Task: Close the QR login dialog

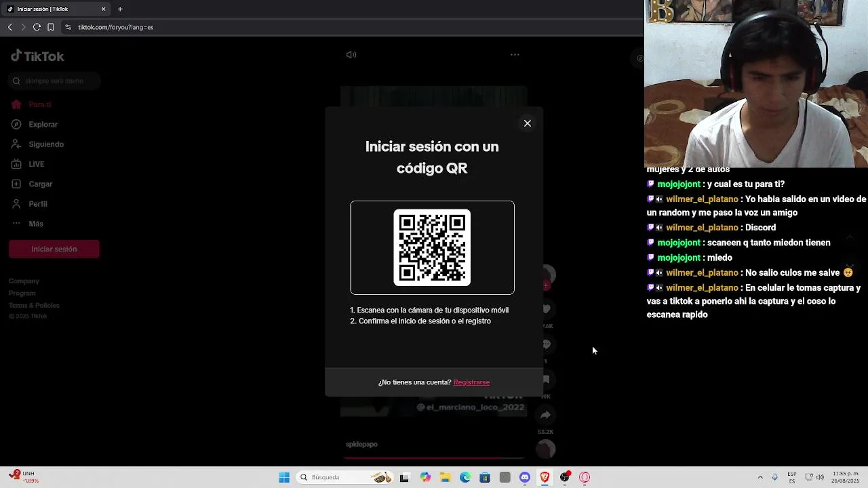Action: click(527, 123)
